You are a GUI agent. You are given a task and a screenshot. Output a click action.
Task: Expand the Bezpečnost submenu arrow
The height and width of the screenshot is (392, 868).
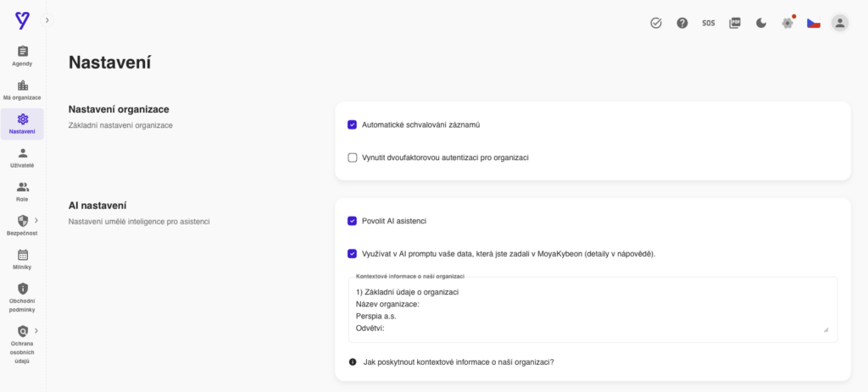coord(36,220)
